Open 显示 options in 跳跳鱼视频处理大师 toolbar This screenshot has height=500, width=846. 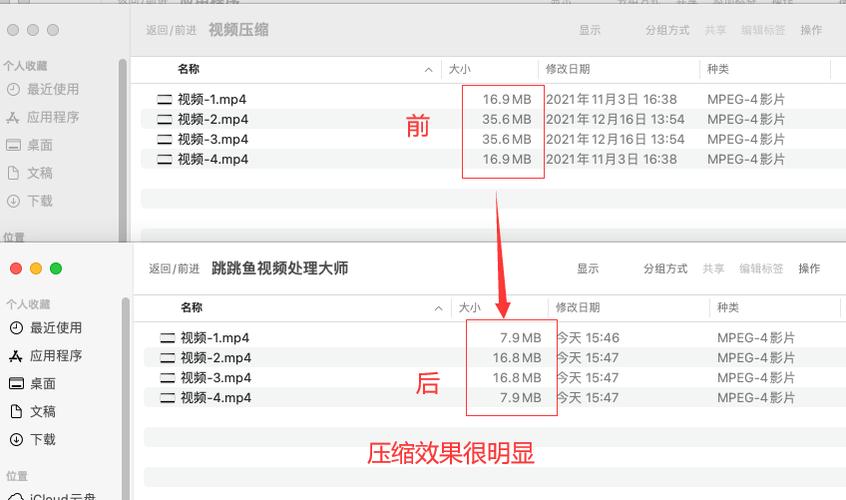588,269
